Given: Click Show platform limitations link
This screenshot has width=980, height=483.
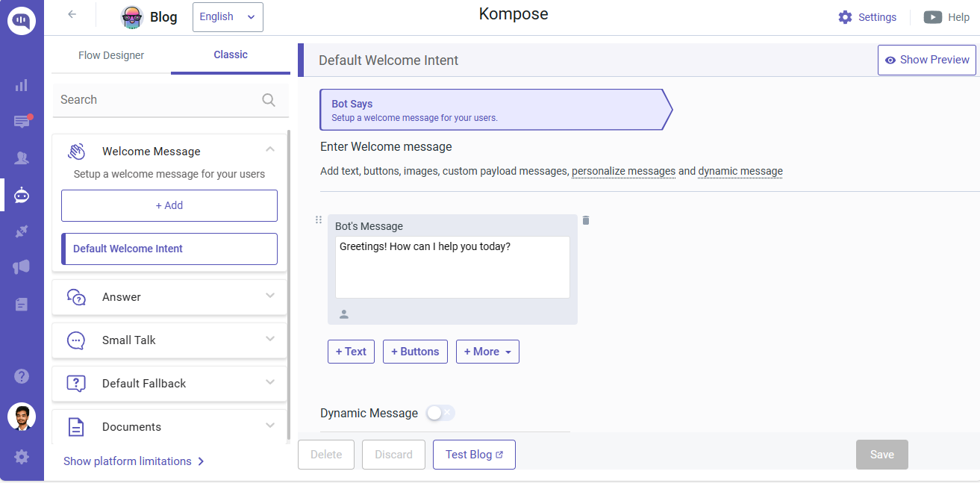Looking at the screenshot, I should click(134, 461).
